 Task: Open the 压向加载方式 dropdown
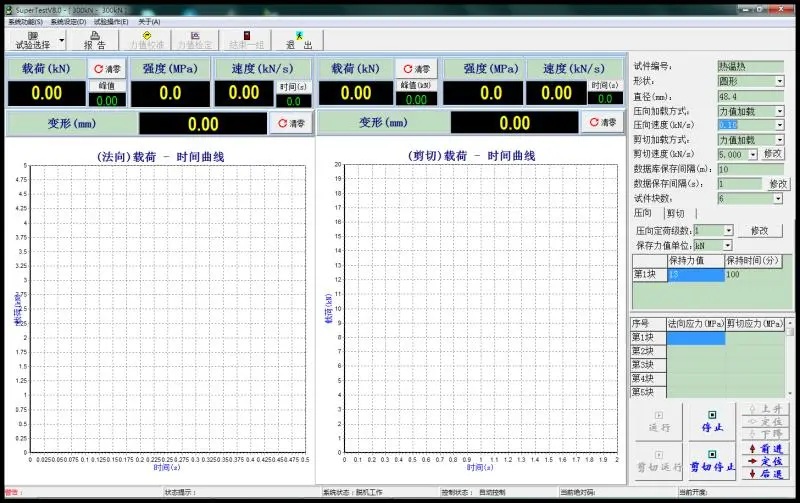coord(779,111)
